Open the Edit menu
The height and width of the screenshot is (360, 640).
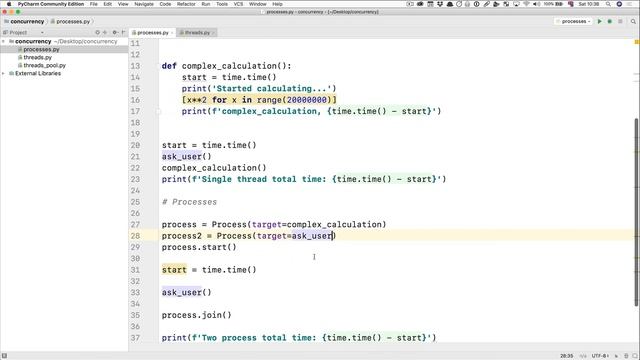[107, 4]
